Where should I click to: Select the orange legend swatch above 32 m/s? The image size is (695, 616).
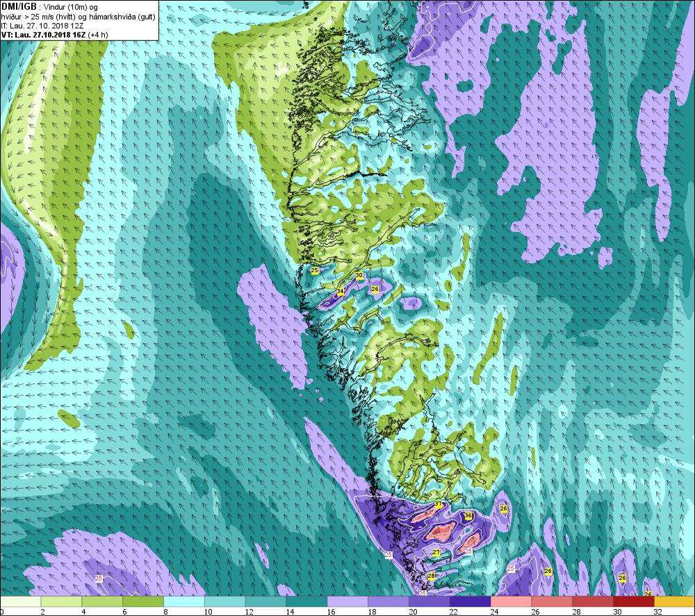click(674, 601)
